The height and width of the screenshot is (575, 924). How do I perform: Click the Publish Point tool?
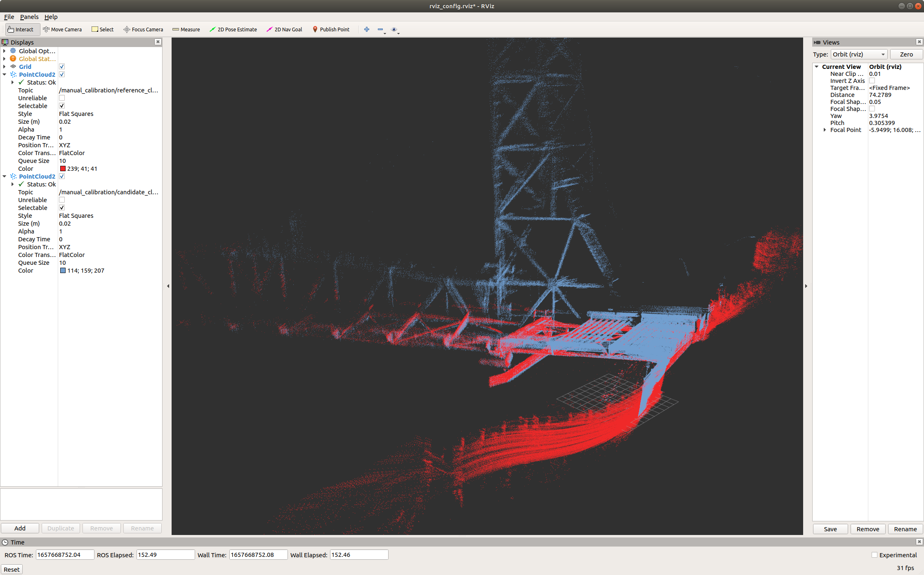[332, 29]
